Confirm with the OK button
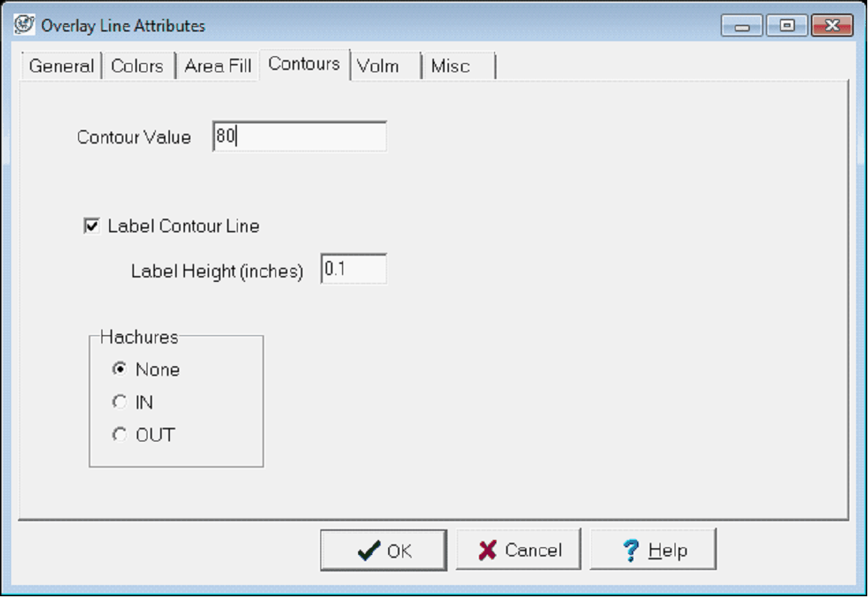868x597 pixels. [x=384, y=550]
